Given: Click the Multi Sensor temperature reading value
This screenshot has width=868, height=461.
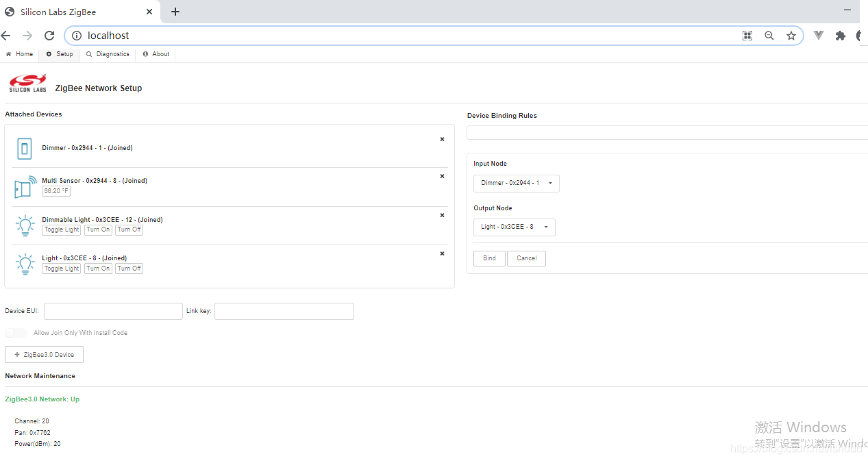Looking at the screenshot, I should [x=56, y=191].
